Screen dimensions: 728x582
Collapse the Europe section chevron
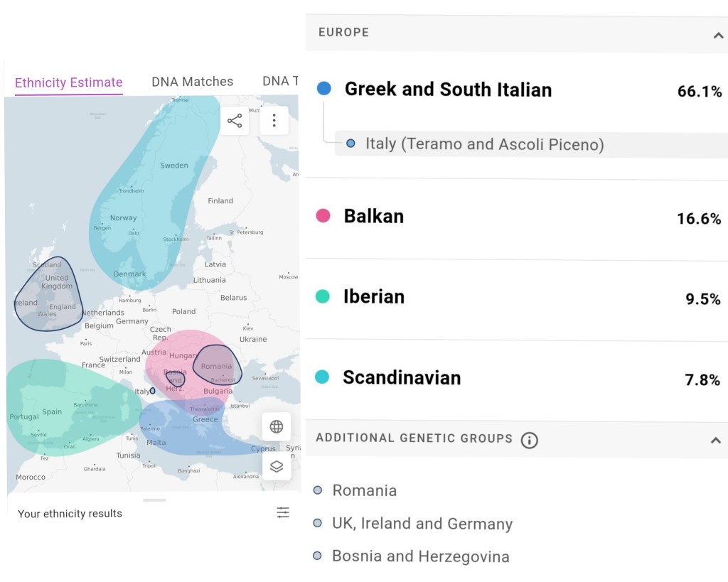pyautogui.click(x=717, y=35)
